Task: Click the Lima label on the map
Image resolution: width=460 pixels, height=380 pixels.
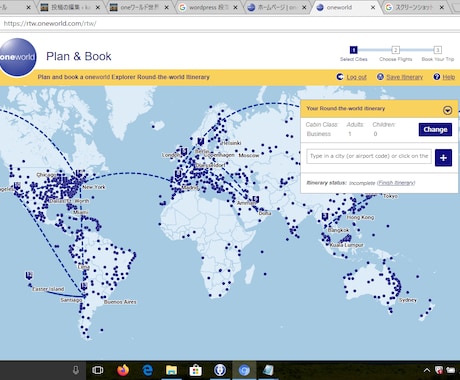Action: click(84, 267)
